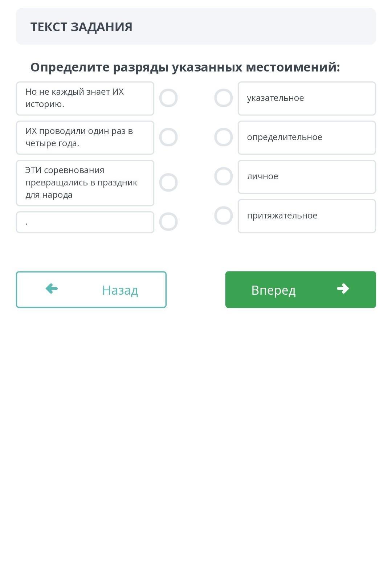Screen dimensions: 392x585
Task: Click the 'определительное' answer box
Action: coord(306,138)
